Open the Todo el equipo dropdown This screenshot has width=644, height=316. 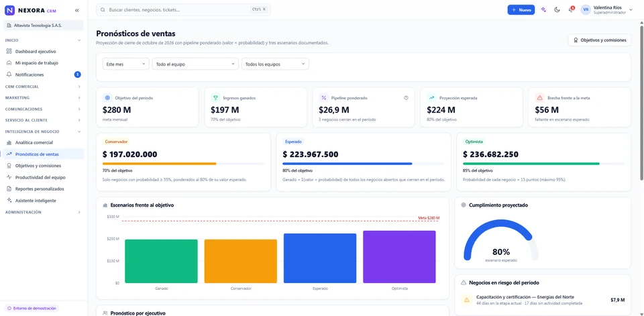195,64
